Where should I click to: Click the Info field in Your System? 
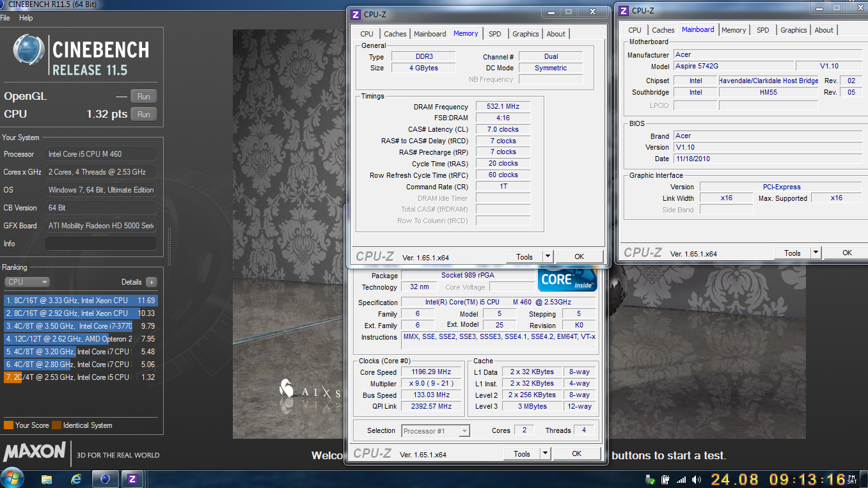point(100,244)
